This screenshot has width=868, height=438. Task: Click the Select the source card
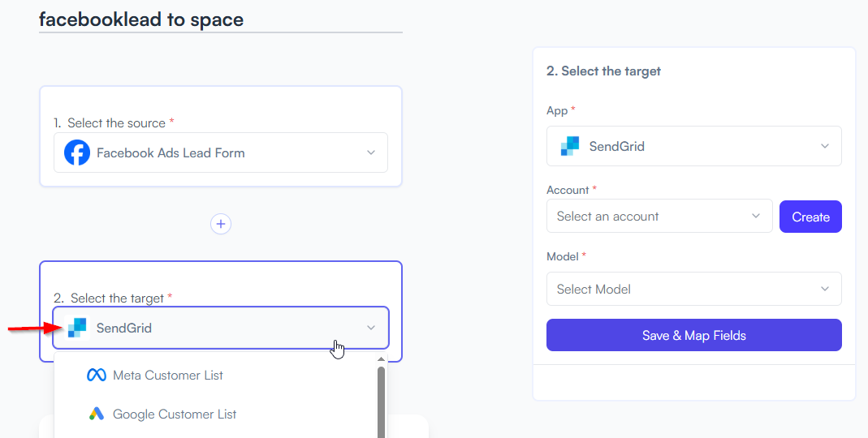pyautogui.click(x=221, y=136)
